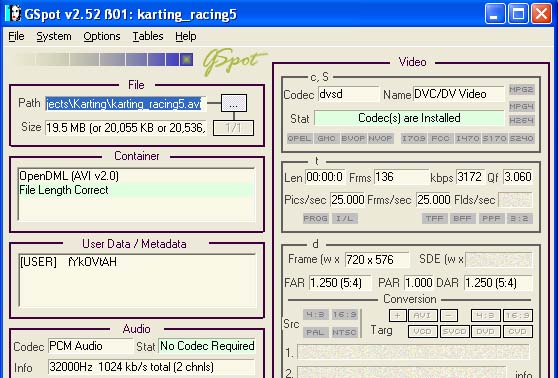Viewport: 558px width, 378px height.
Task: Click the GSpot app icon in title bar
Action: click(x=13, y=14)
